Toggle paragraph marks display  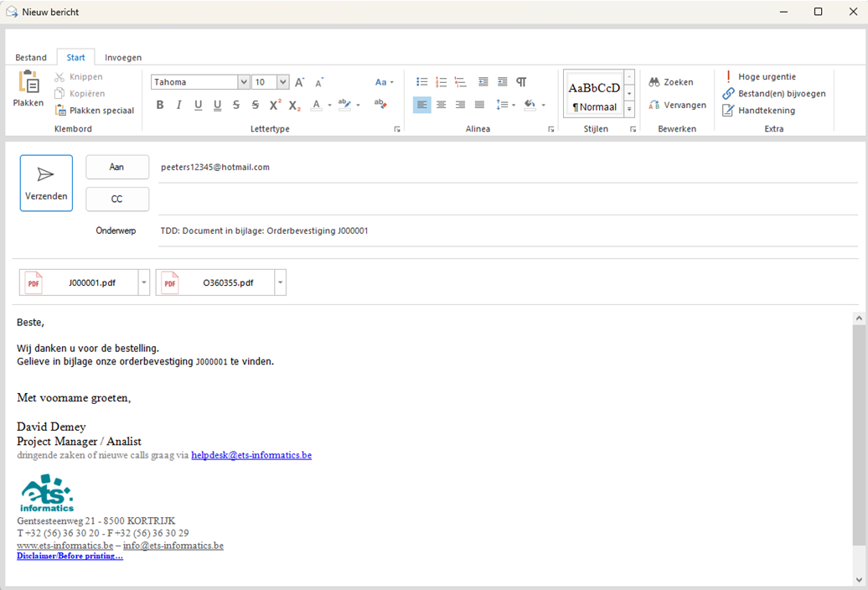(x=521, y=82)
